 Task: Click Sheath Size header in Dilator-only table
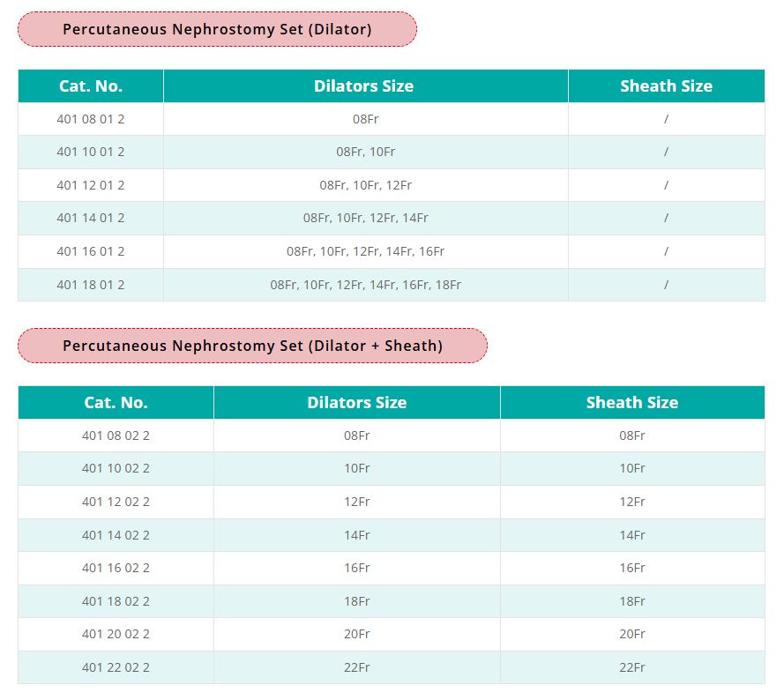point(666,86)
